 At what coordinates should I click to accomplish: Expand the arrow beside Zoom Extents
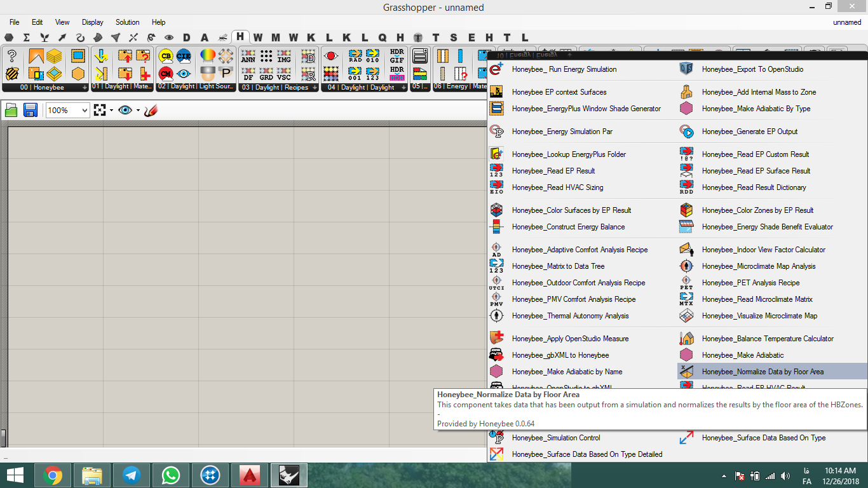click(x=111, y=111)
